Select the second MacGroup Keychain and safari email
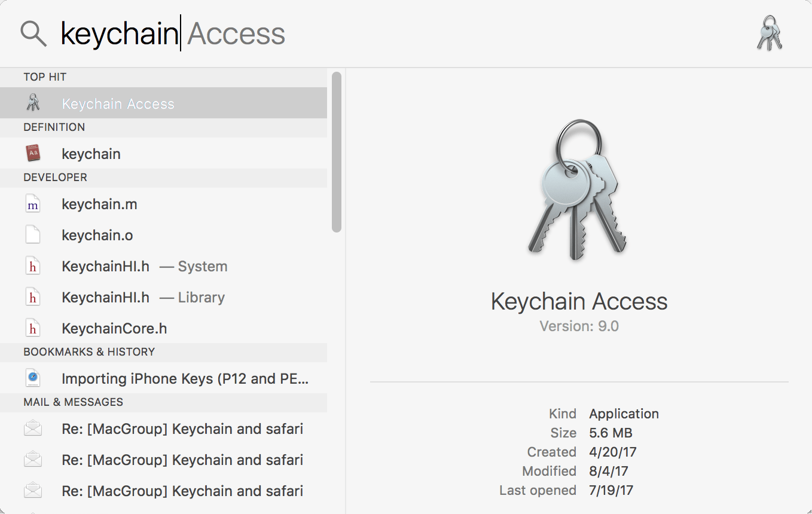812x514 pixels. click(x=183, y=459)
